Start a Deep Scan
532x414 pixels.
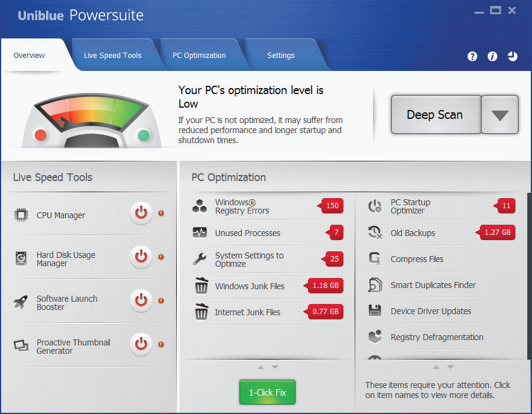coord(435,115)
